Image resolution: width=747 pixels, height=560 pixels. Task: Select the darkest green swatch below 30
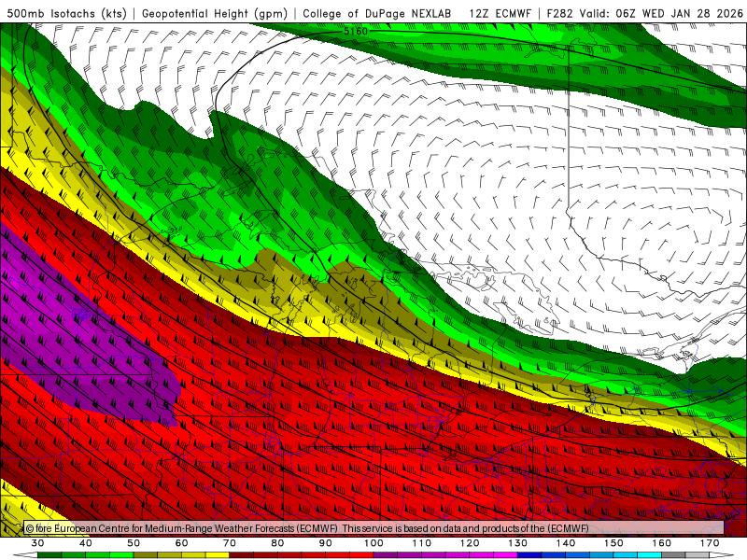(49, 555)
